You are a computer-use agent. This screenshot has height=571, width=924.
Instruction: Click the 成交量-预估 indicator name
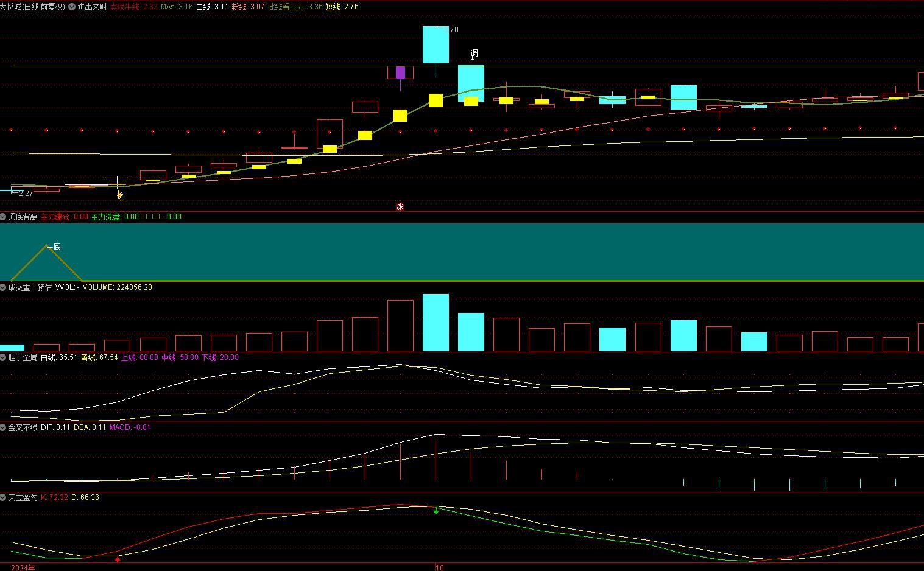click(30, 287)
